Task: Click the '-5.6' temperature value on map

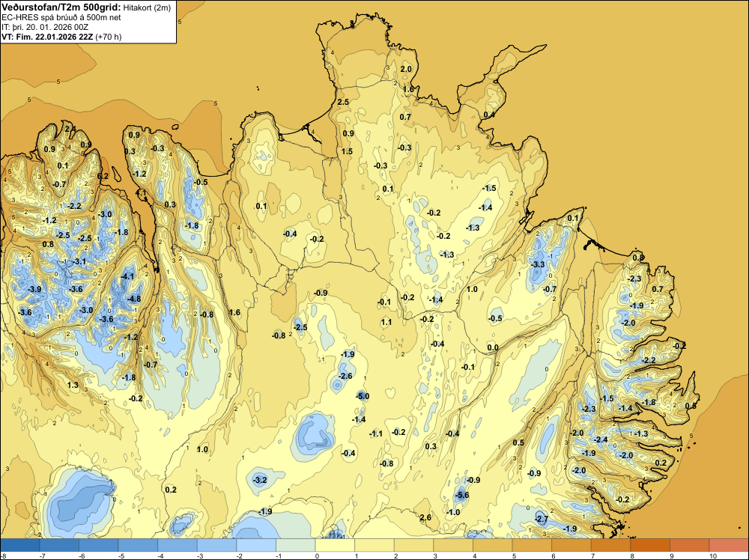Action: tap(461, 495)
